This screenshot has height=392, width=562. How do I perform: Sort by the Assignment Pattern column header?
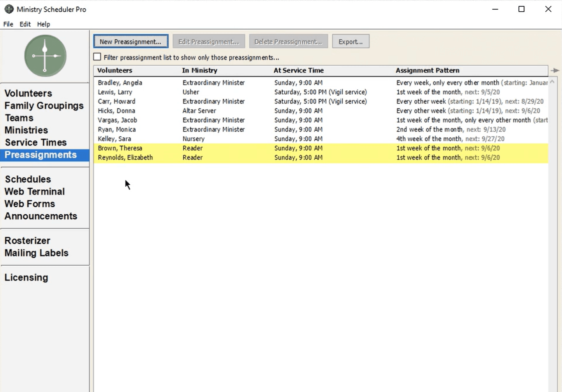(470, 71)
